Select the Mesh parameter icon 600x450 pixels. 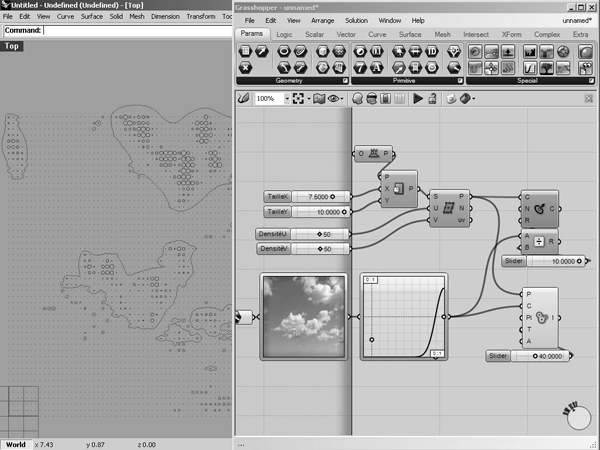tap(339, 51)
